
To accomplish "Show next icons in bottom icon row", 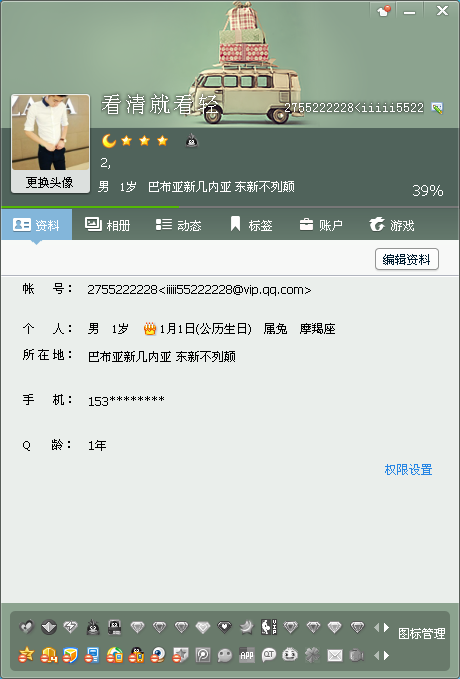I will tap(386, 656).
